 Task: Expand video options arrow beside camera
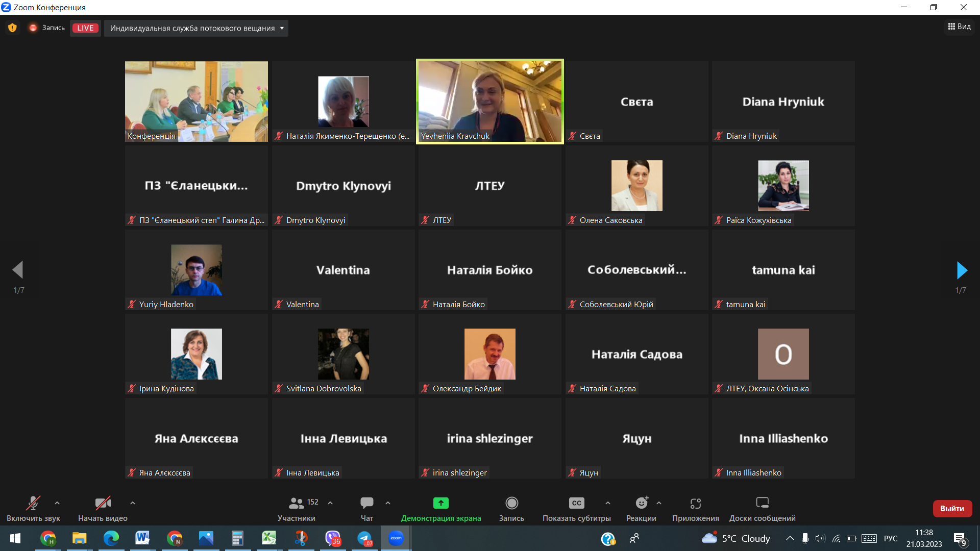coord(133,503)
